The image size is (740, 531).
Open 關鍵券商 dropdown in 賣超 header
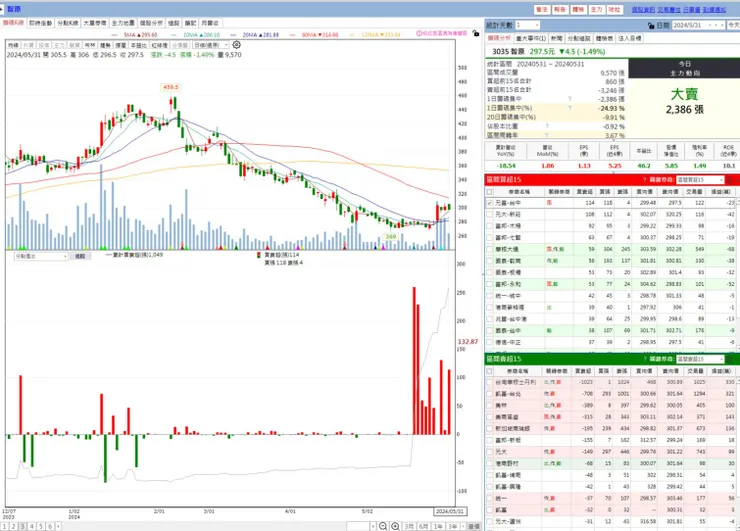coord(700,359)
